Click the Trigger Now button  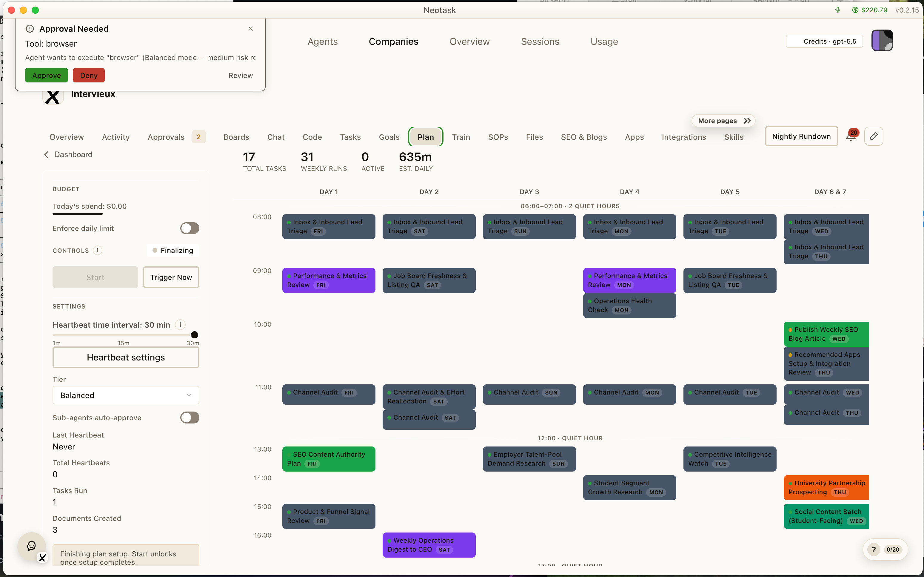(x=171, y=277)
